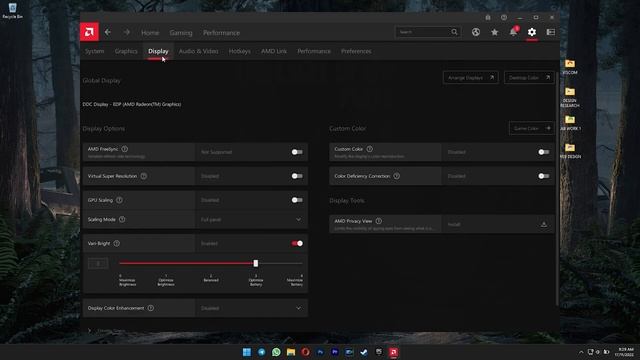Show Display Color Enhancement help icon

pos(151,308)
